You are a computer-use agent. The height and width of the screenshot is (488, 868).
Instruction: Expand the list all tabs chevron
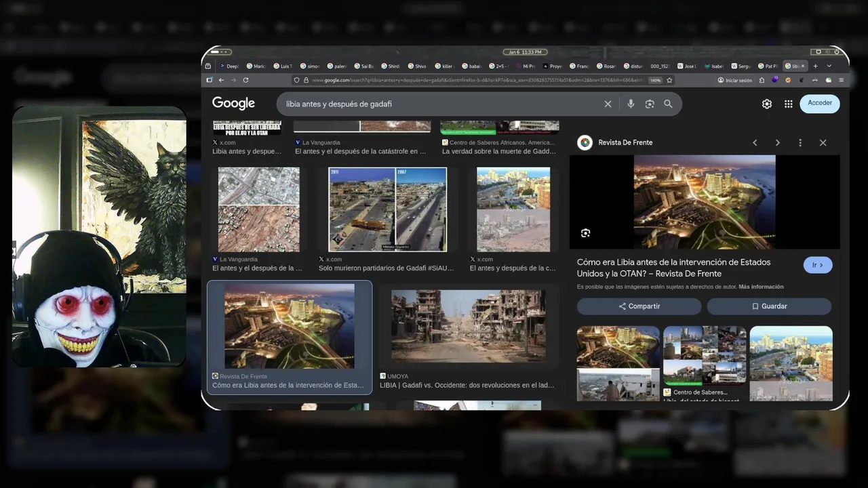tap(829, 66)
